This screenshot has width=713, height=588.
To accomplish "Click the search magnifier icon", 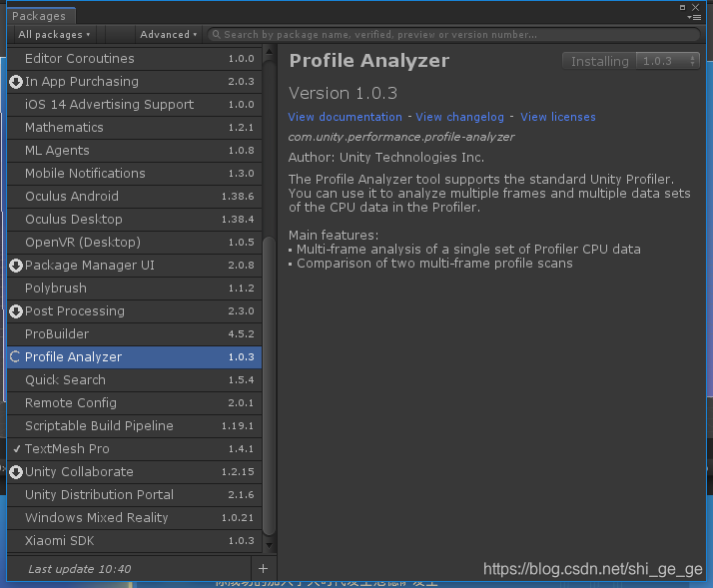I will tap(217, 35).
